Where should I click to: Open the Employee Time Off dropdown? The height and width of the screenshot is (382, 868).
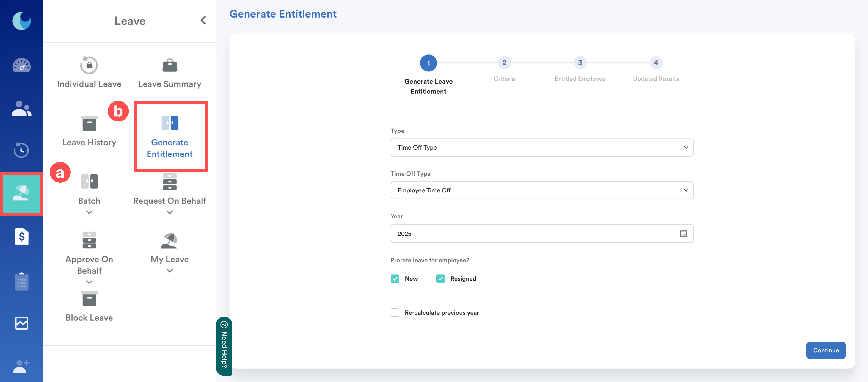pyautogui.click(x=541, y=190)
